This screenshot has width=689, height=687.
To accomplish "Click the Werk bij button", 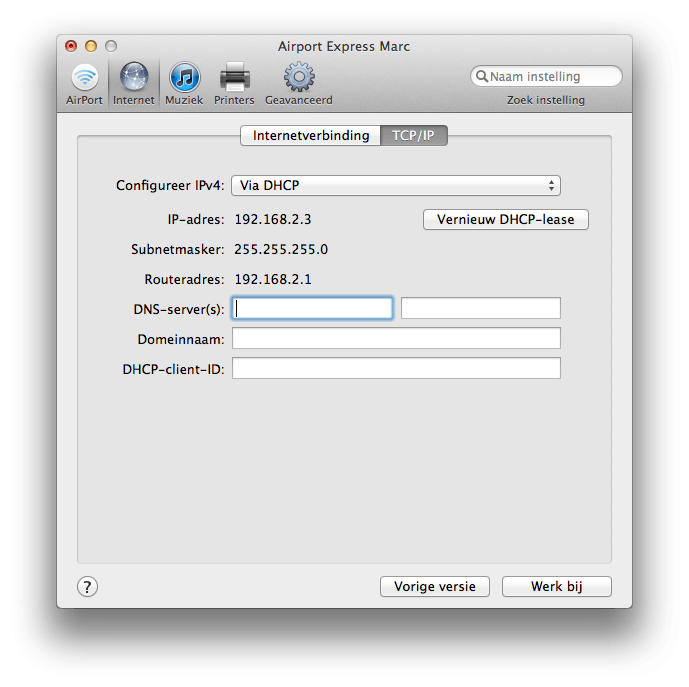I will [557, 586].
